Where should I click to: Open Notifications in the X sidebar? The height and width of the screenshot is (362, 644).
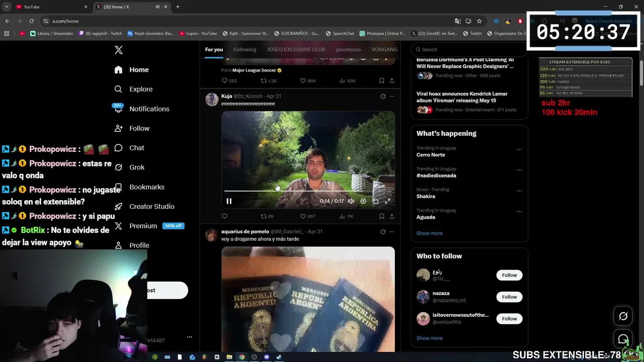141,109
